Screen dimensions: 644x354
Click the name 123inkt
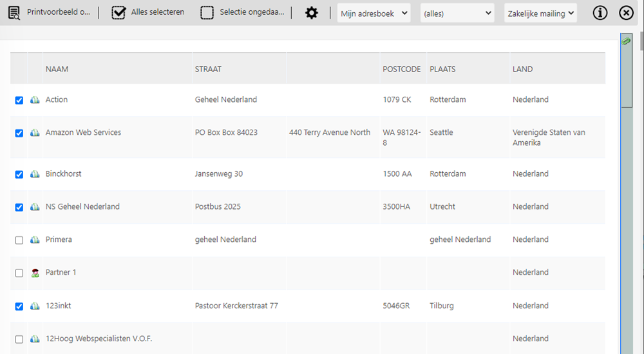[59, 306]
